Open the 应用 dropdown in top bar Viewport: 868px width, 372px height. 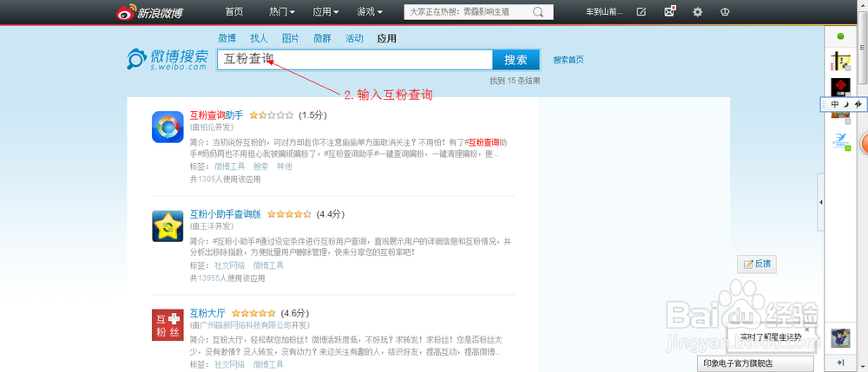pyautogui.click(x=325, y=11)
